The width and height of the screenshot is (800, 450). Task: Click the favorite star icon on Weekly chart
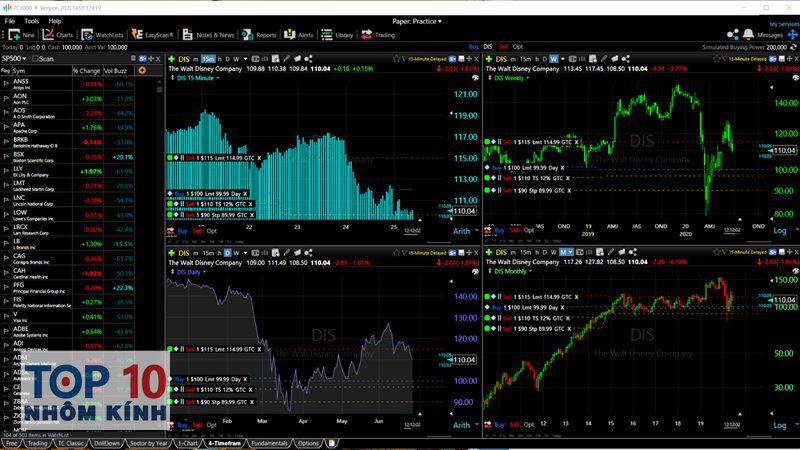click(716, 59)
